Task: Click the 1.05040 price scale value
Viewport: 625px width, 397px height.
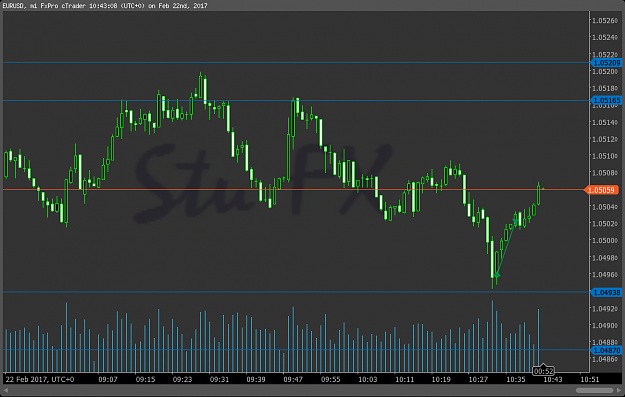Action: (x=605, y=206)
